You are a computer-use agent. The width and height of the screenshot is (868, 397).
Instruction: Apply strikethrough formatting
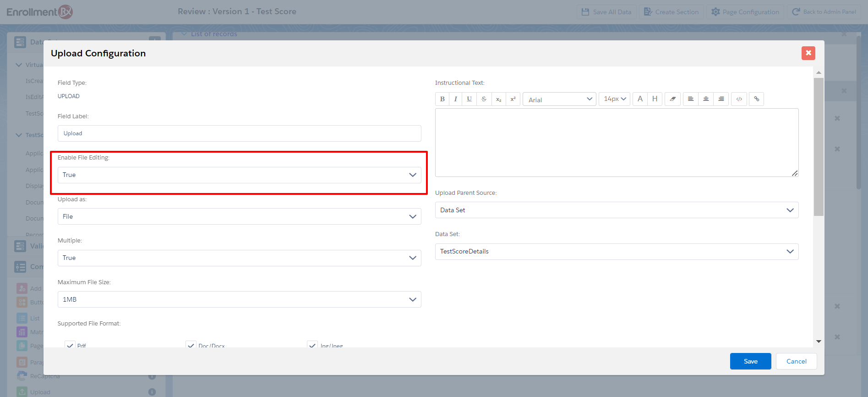pos(484,99)
